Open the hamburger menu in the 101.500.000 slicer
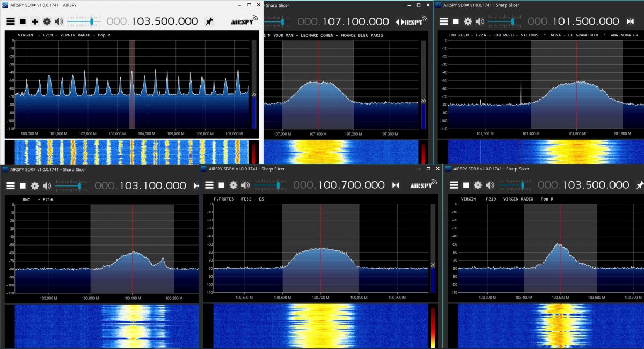The height and width of the screenshot is (349, 644). tap(444, 21)
